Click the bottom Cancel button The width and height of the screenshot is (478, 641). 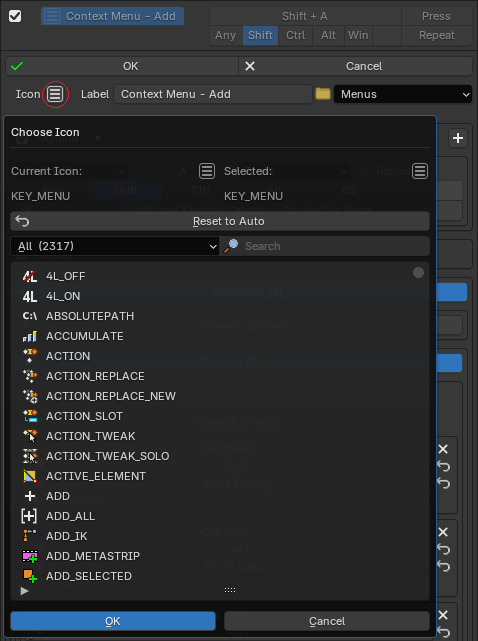(x=327, y=621)
